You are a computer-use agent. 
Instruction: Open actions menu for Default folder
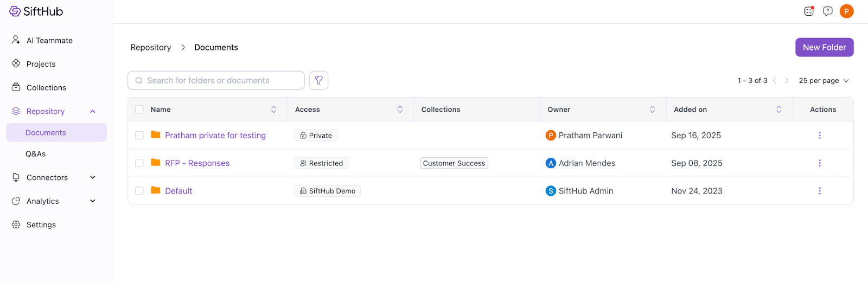pyautogui.click(x=819, y=191)
